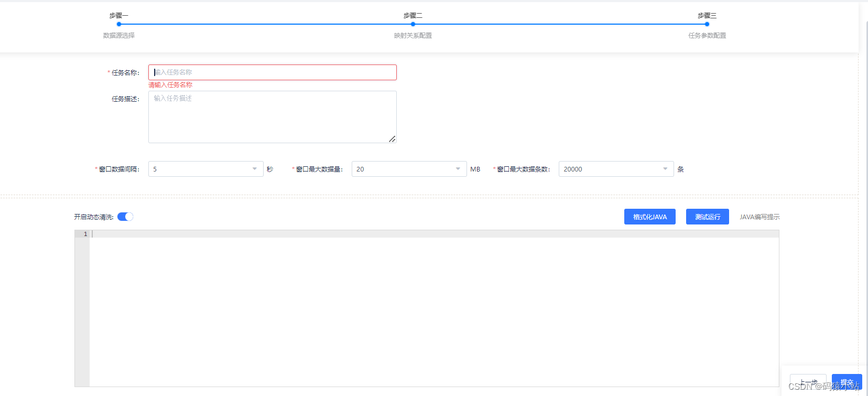Click the 任务名称 input field

[272, 72]
